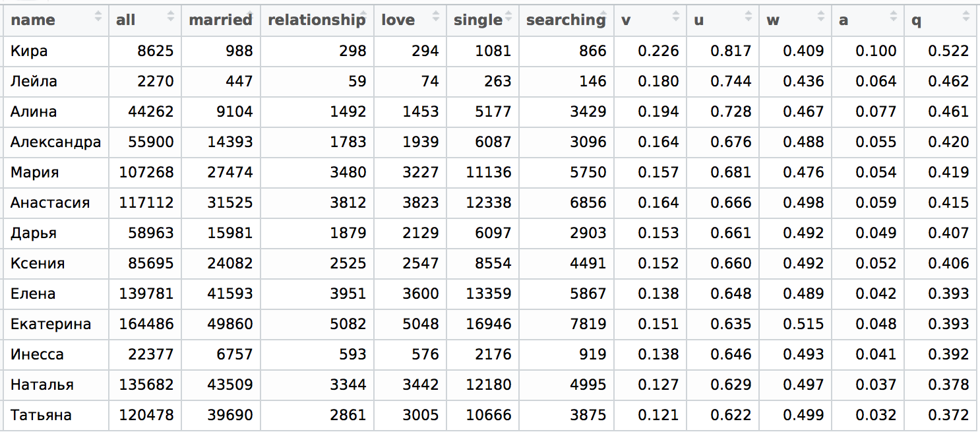
Task: Sort by the married column icon
Action: click(x=251, y=16)
